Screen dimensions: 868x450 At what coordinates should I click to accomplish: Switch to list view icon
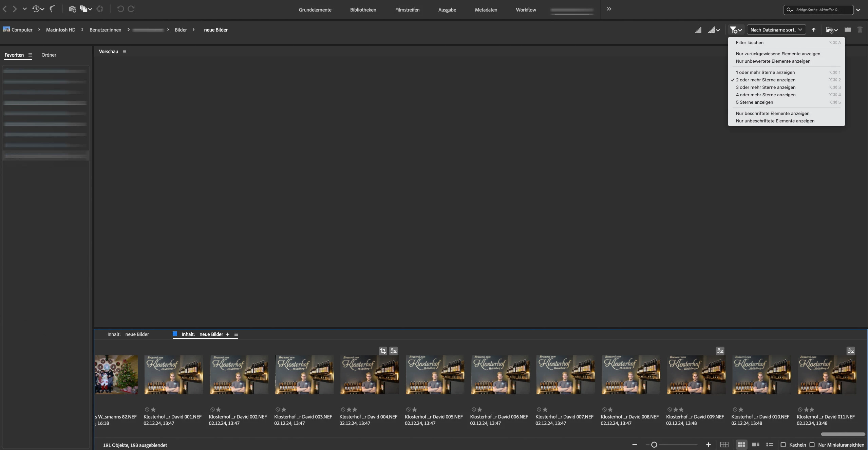(769, 445)
